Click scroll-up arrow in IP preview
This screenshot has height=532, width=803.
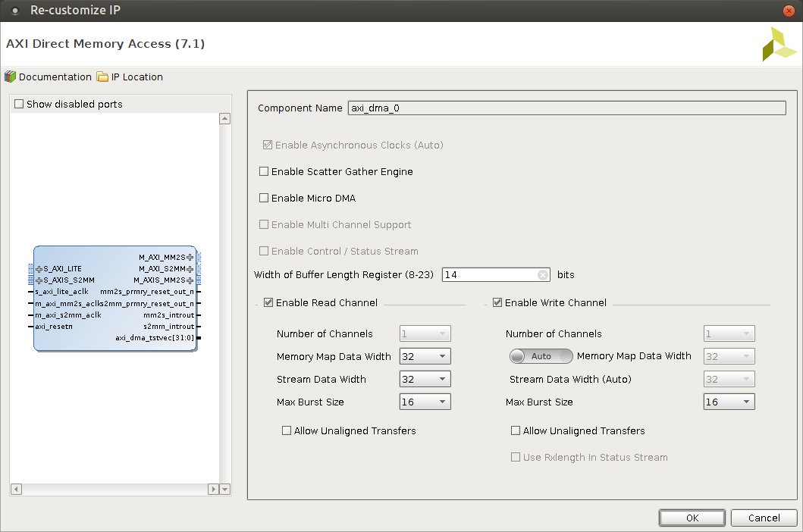coord(224,119)
